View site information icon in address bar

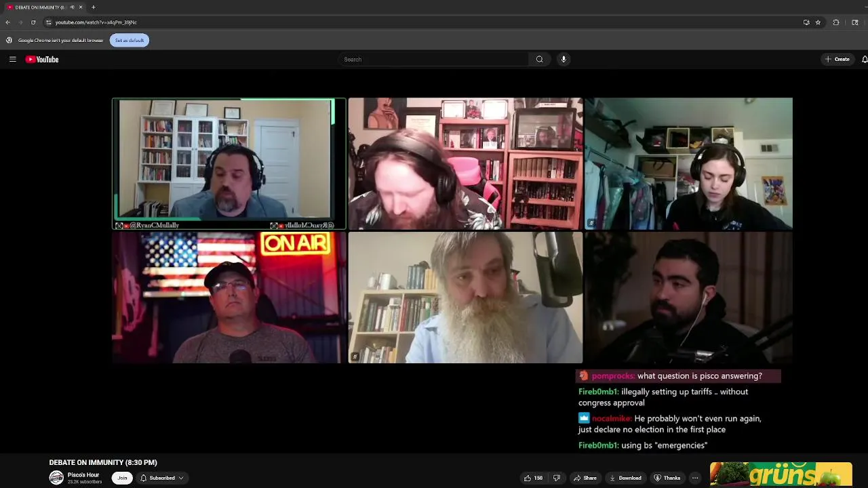coord(48,22)
